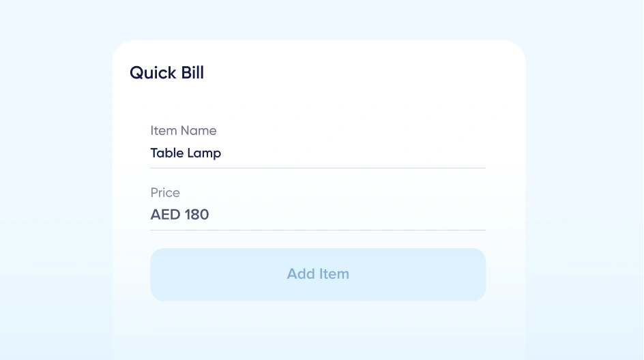The image size is (644, 360).
Task: Click the Item Name label
Action: [x=183, y=130]
